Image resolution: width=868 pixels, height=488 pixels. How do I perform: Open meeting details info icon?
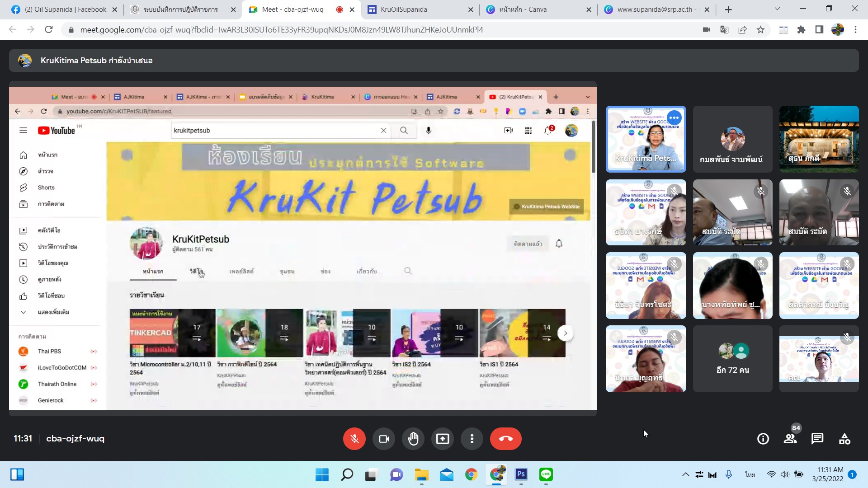[x=763, y=439]
